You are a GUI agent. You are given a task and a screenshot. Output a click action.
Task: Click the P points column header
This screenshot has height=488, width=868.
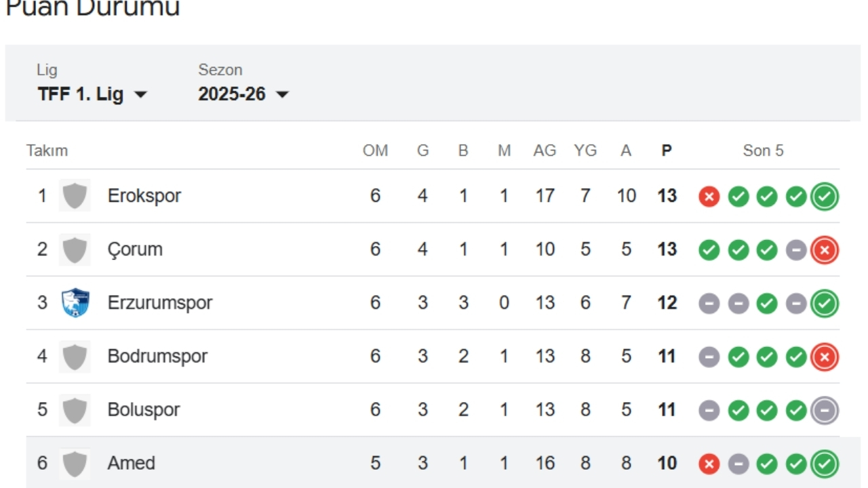(667, 150)
